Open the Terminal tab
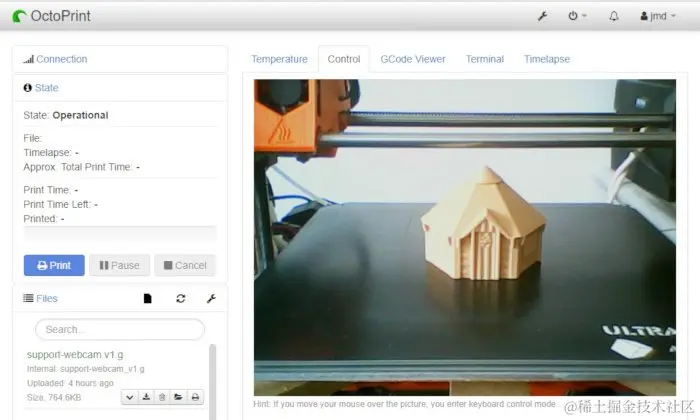 pyautogui.click(x=485, y=59)
